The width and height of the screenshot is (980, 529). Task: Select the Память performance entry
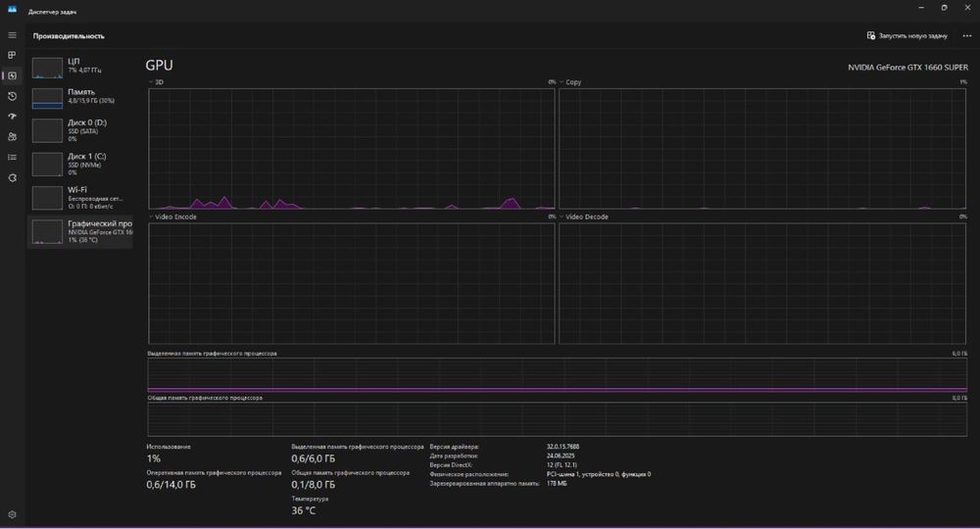pyautogui.click(x=80, y=97)
